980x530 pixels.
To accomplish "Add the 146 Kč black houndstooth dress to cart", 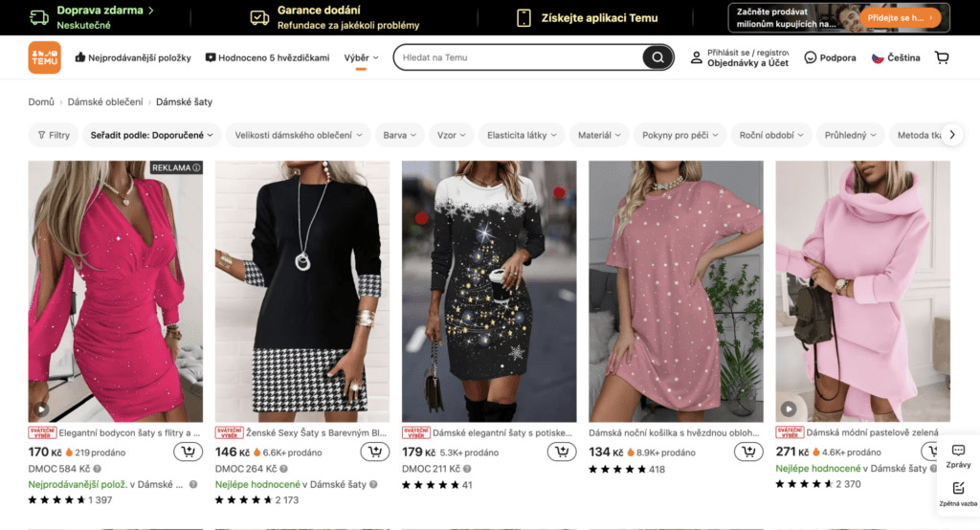I will (x=374, y=452).
